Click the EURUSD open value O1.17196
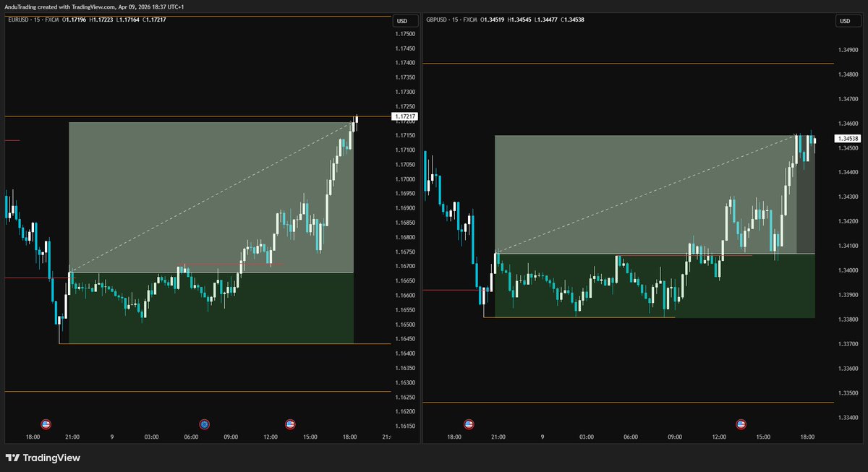Screen dimensions: 868x472 (75, 20)
